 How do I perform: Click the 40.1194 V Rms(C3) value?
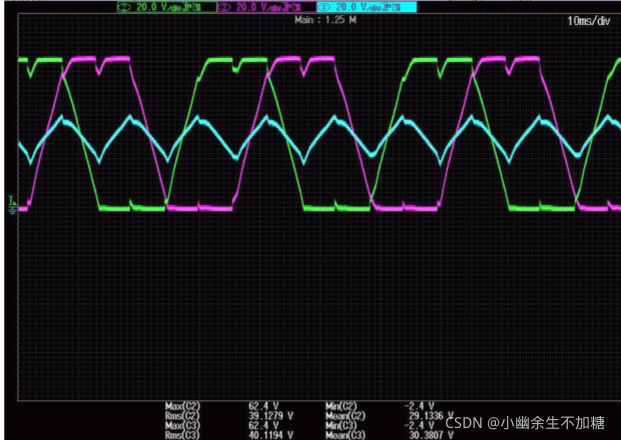pos(271,435)
